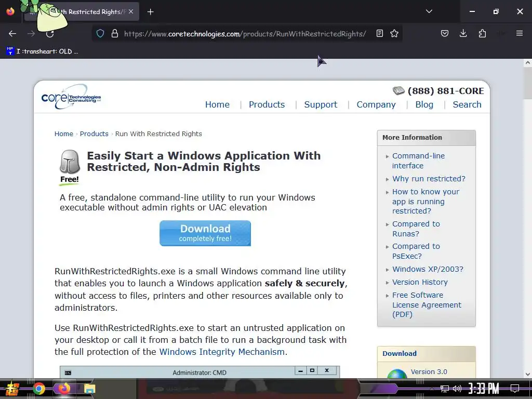Open the Firefox application menu
The image size is (532, 399).
(x=519, y=33)
